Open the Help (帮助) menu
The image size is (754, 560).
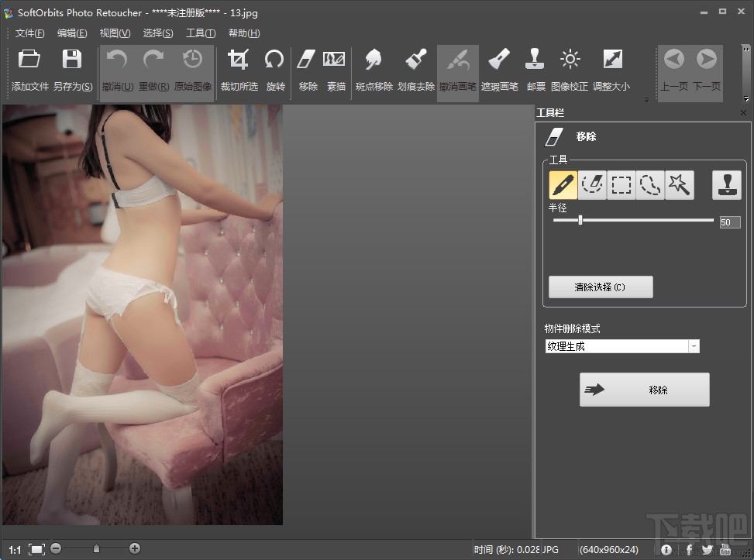(244, 33)
